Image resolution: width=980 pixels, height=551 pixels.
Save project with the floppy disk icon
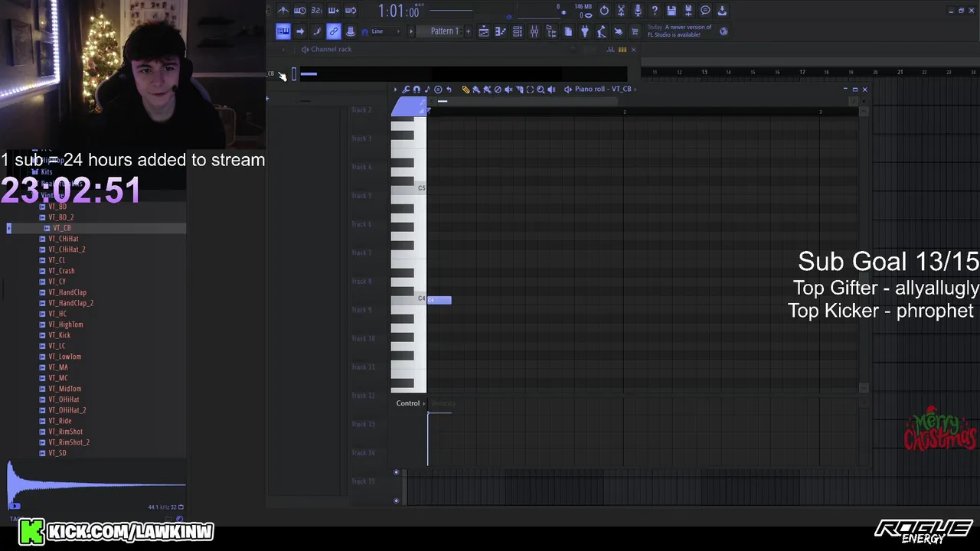pos(671,11)
